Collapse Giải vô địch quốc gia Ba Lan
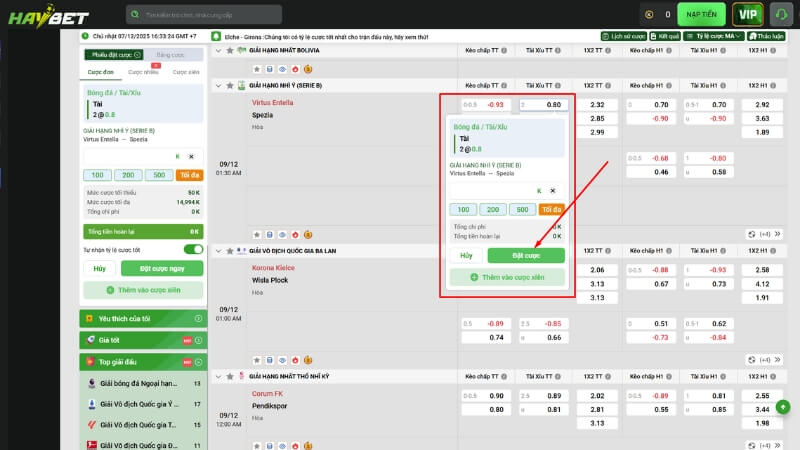 [x=218, y=251]
